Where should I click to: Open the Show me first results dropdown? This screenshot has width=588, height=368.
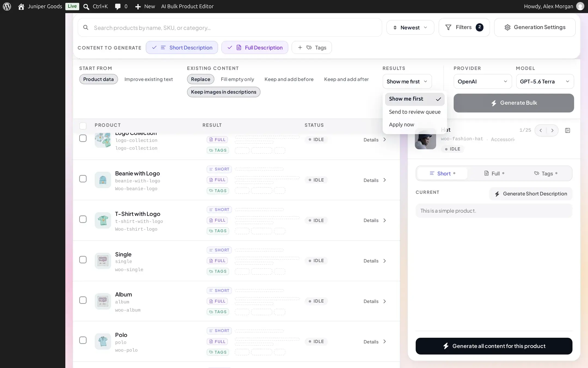click(407, 82)
